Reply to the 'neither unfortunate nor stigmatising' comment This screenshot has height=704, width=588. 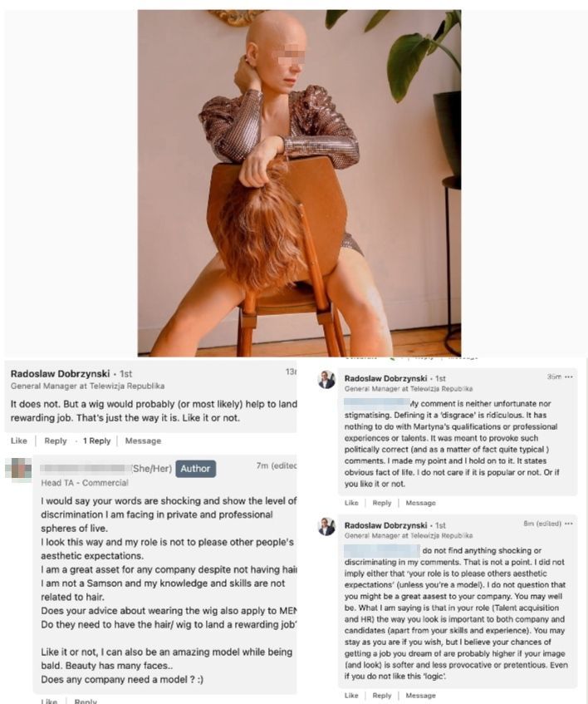tap(382, 503)
